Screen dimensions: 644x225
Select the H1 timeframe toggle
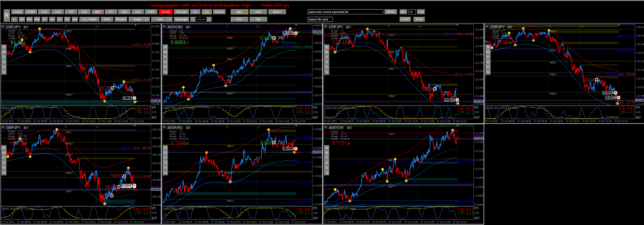[x=45, y=19]
